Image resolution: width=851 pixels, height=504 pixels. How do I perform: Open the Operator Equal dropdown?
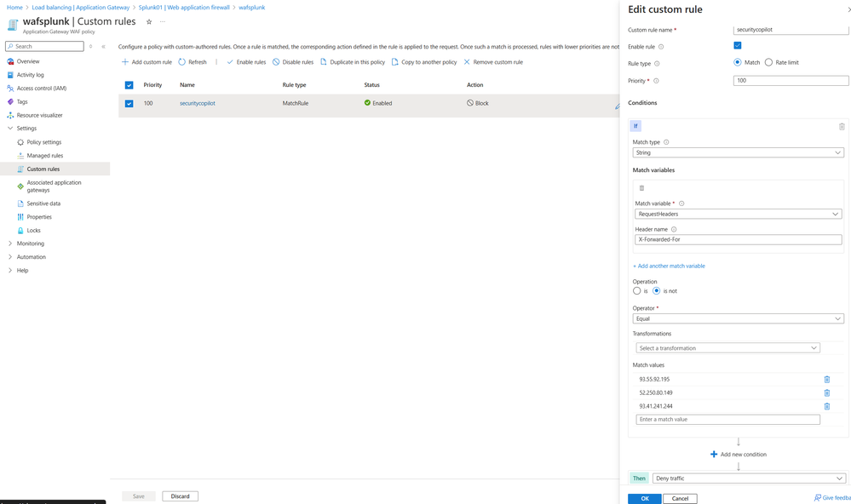point(738,318)
